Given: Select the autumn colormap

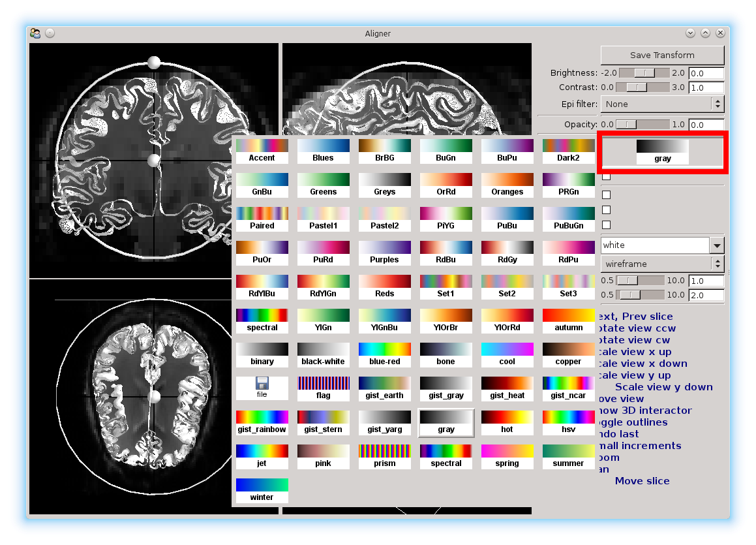Looking at the screenshot, I should pos(568,320).
